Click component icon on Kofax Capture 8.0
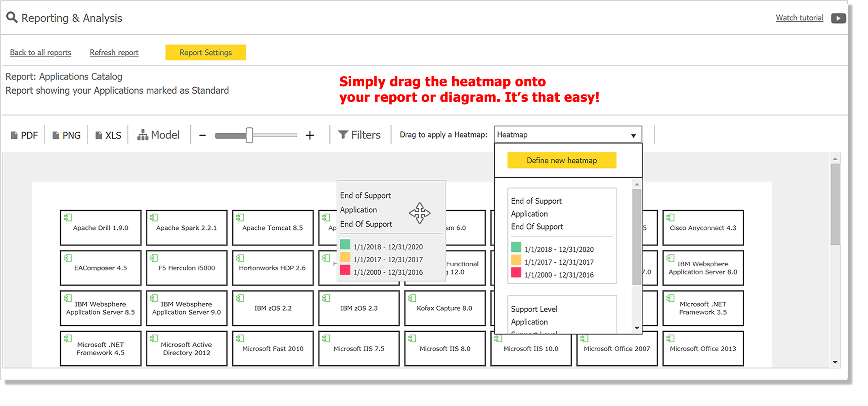 pos(412,298)
